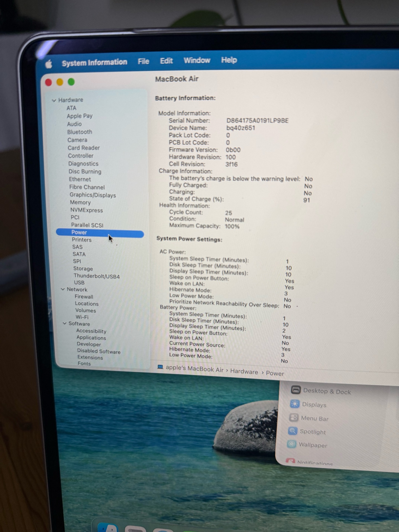The width and height of the screenshot is (399, 532).
Task: Click the yellow minimize window button
Action: click(60, 82)
